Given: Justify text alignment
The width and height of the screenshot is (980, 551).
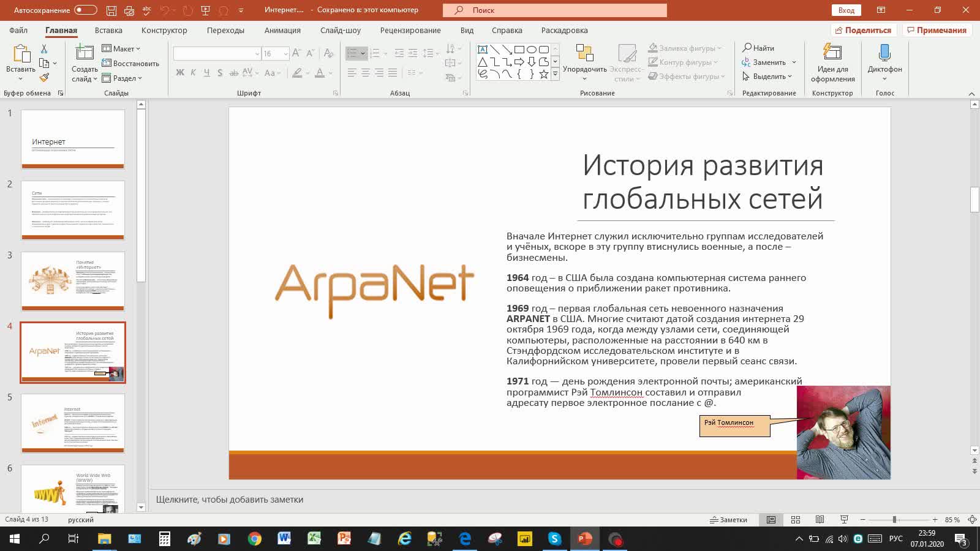Looking at the screenshot, I should click(392, 72).
